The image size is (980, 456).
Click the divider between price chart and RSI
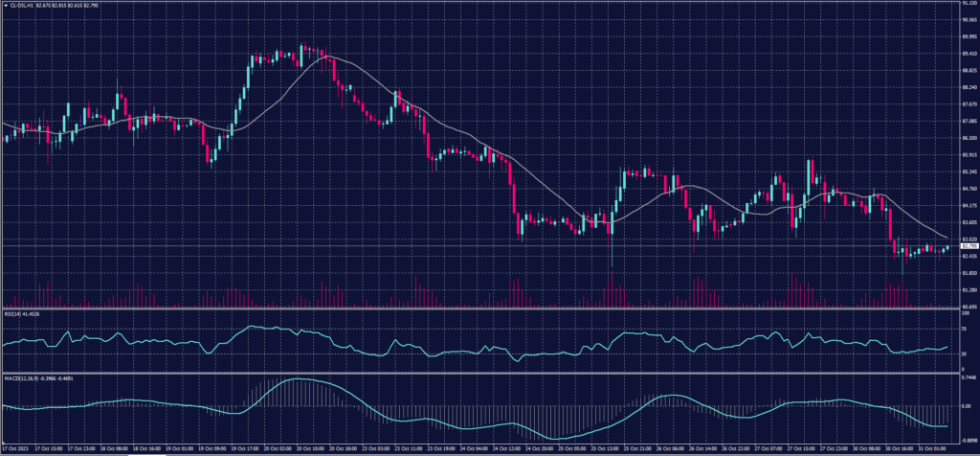[x=479, y=308]
